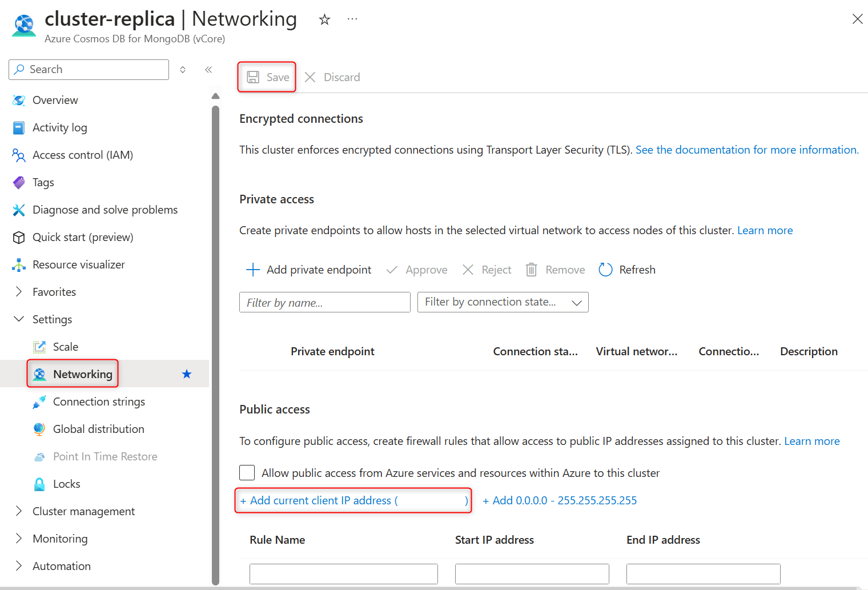Click Save in the top toolbar
The height and width of the screenshot is (590, 868).
click(x=267, y=77)
